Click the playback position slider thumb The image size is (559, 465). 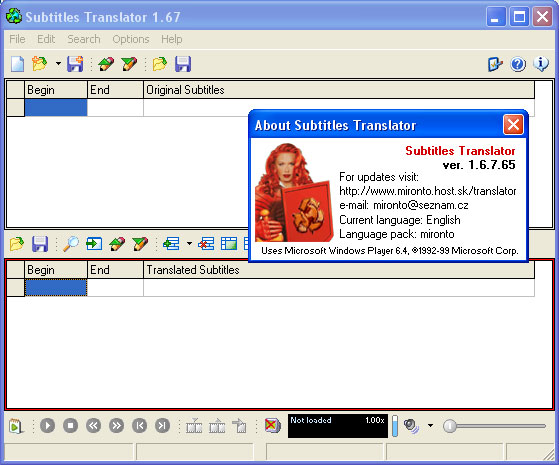450,426
